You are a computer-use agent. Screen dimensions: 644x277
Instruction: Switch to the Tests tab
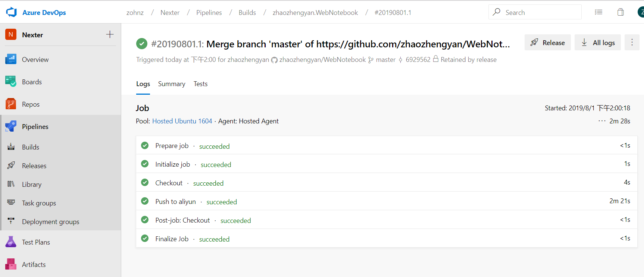[200, 84]
